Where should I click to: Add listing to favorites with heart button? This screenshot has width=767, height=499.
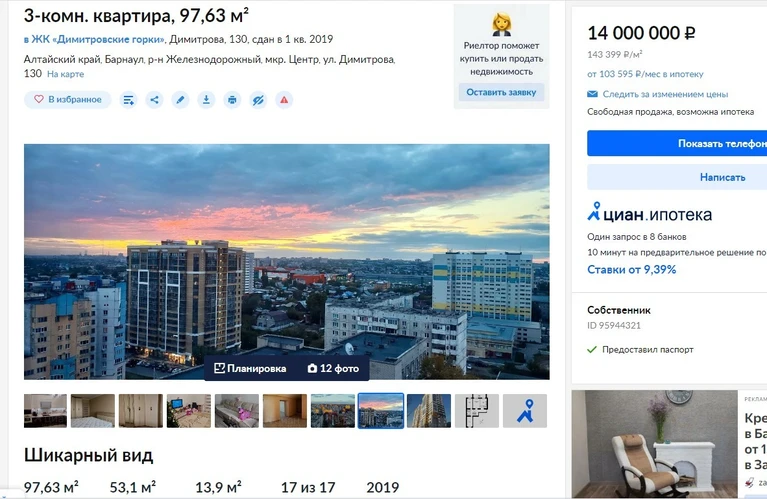click(68, 99)
